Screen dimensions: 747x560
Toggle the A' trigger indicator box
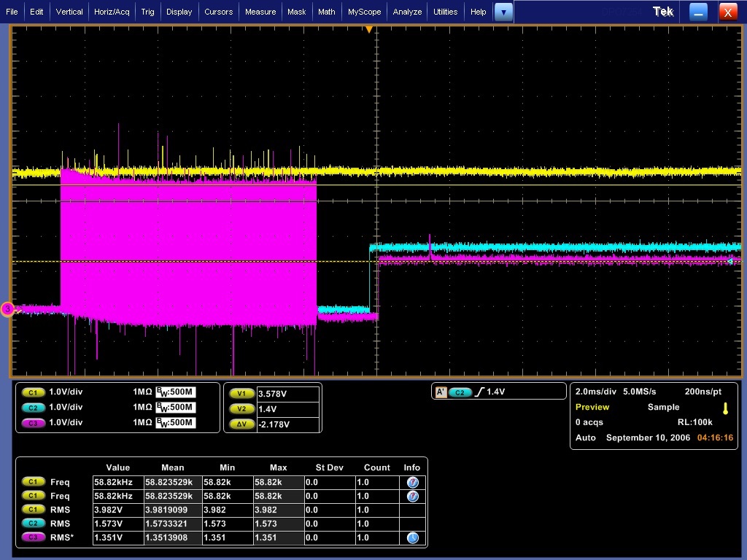click(x=440, y=392)
